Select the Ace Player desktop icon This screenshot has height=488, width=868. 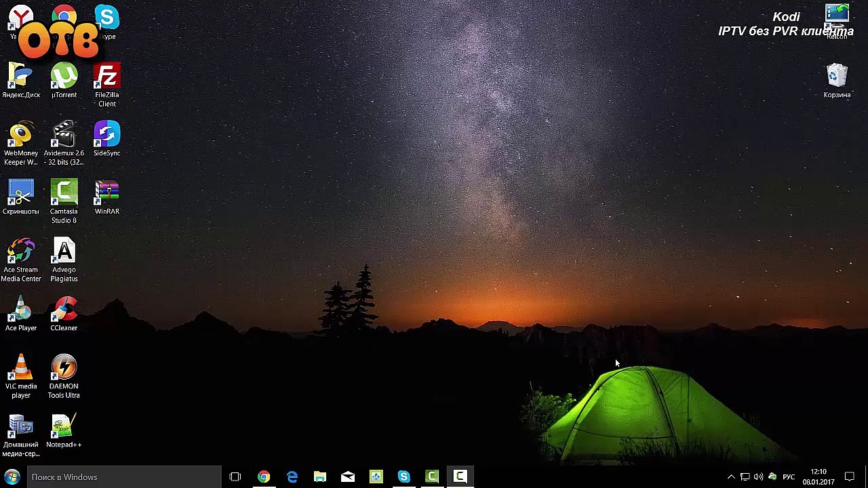point(21,314)
